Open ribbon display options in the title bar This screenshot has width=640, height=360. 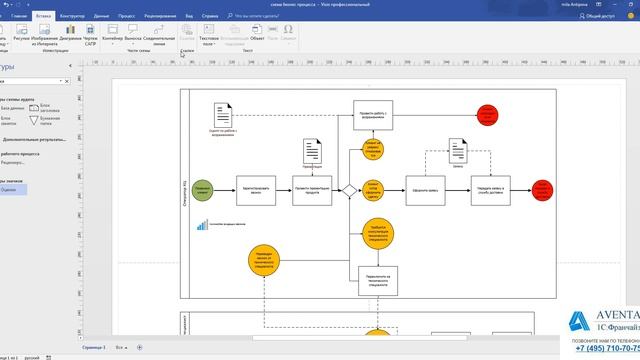point(599,4)
